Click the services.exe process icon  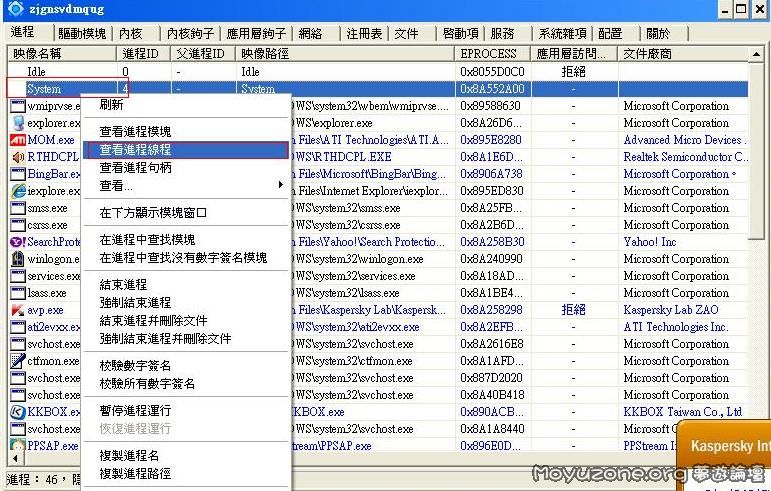tap(18, 276)
